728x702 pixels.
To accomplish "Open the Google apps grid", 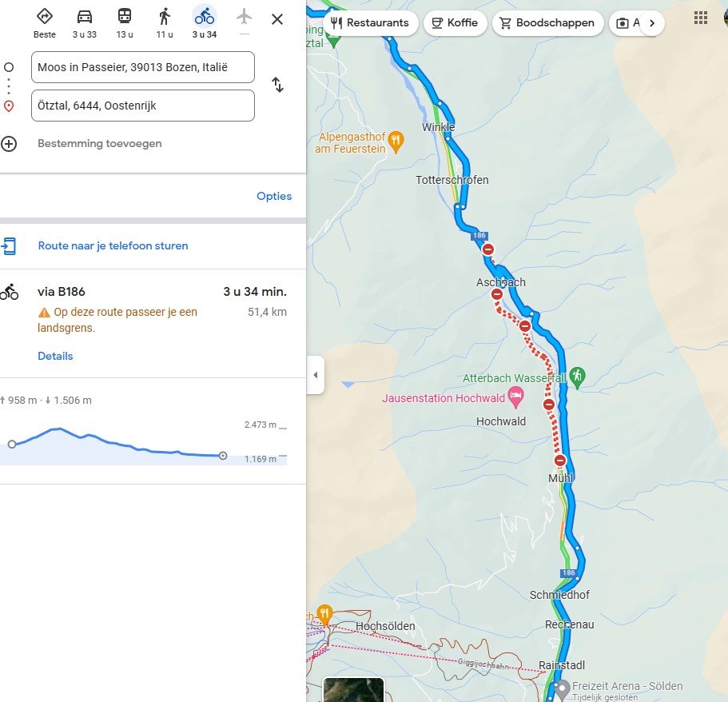I will point(701,18).
